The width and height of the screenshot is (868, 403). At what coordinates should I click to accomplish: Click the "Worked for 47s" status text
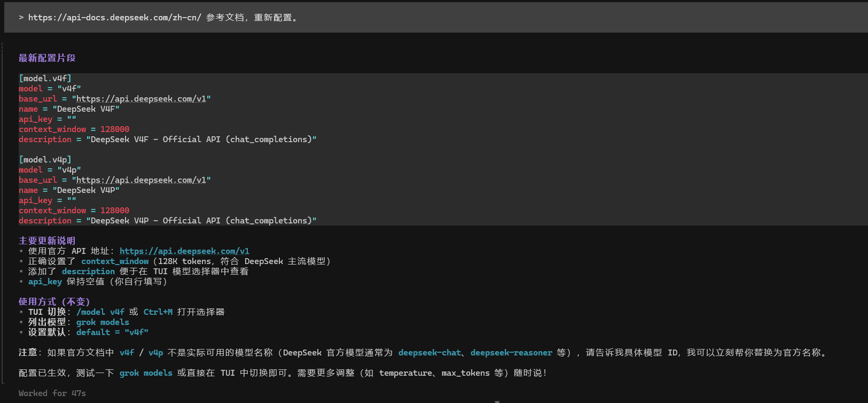[52, 393]
